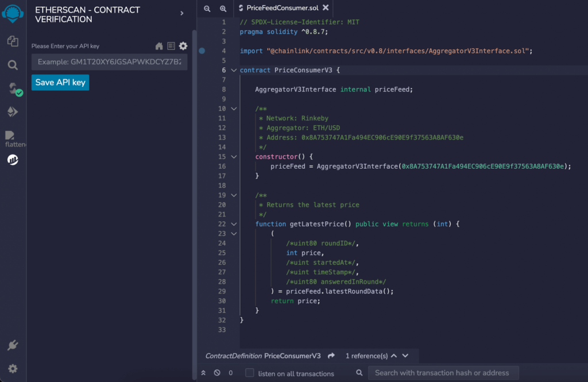Collapse the PriceConsumerV3 contract block
588x382 pixels.
[x=233, y=70]
